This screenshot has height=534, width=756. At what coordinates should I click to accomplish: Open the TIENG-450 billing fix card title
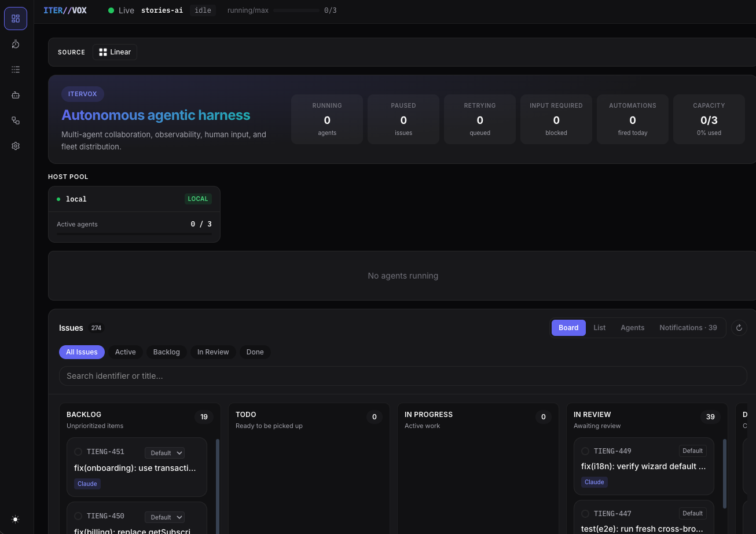coord(133,531)
